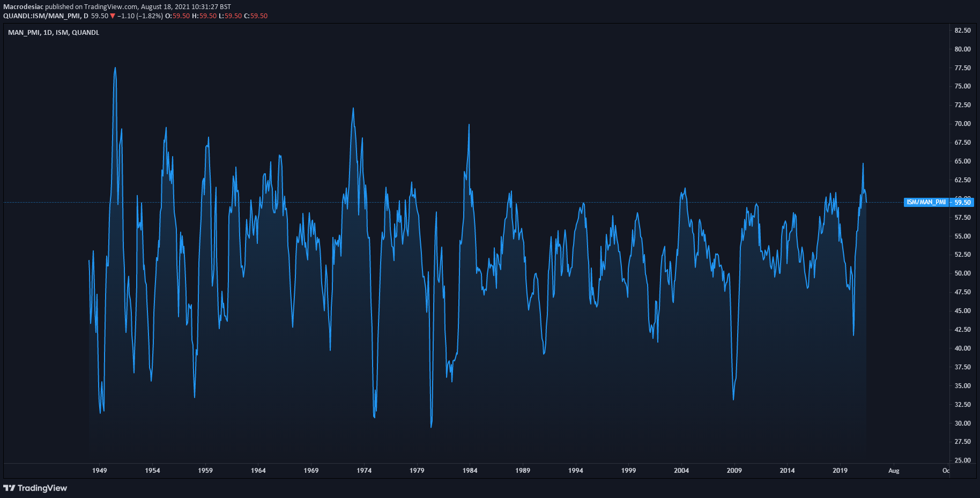
Task: Click the 77.50 price axis label
Action: tap(962, 68)
